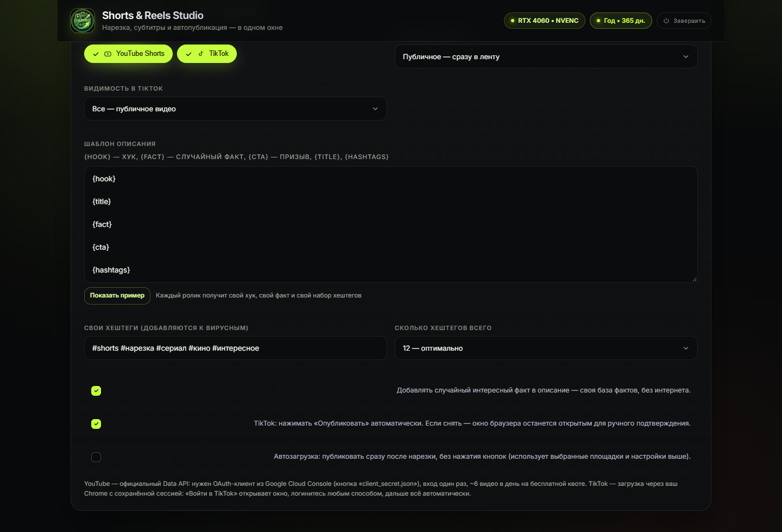782x532 pixels.
Task: Open the Публичное — сразу в ленту dropdown
Action: click(546, 56)
